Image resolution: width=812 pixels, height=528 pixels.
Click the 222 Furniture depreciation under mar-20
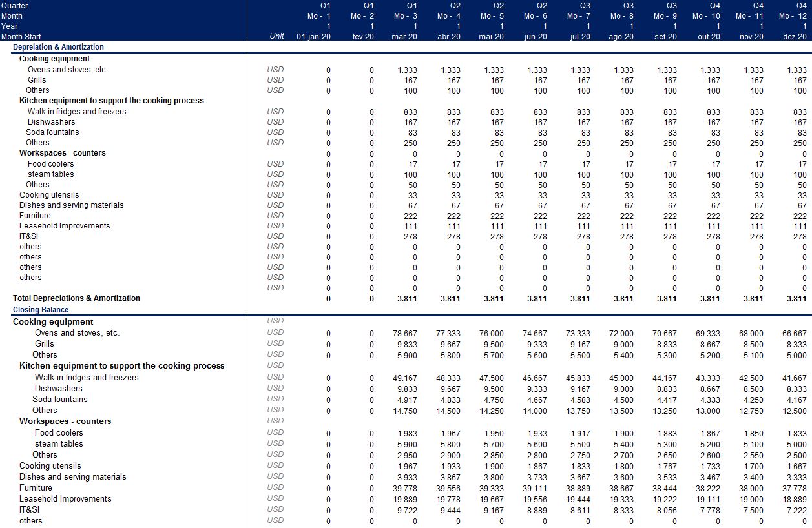(x=410, y=216)
